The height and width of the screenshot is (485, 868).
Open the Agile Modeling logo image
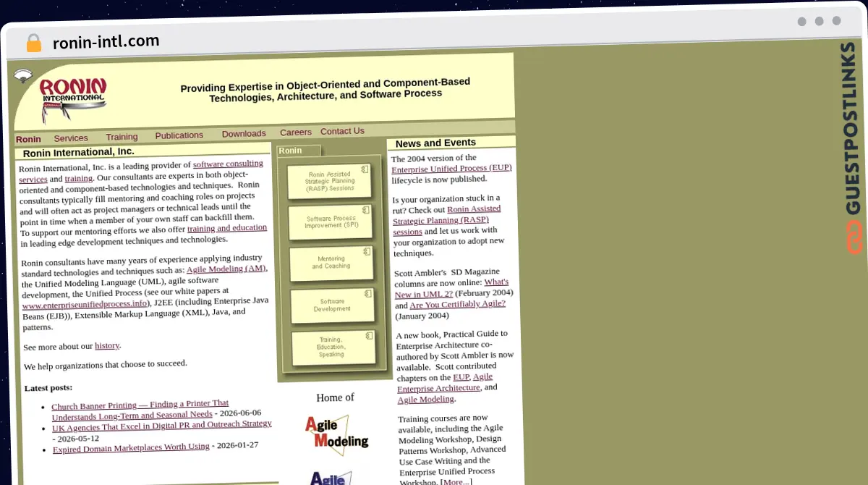tap(336, 434)
